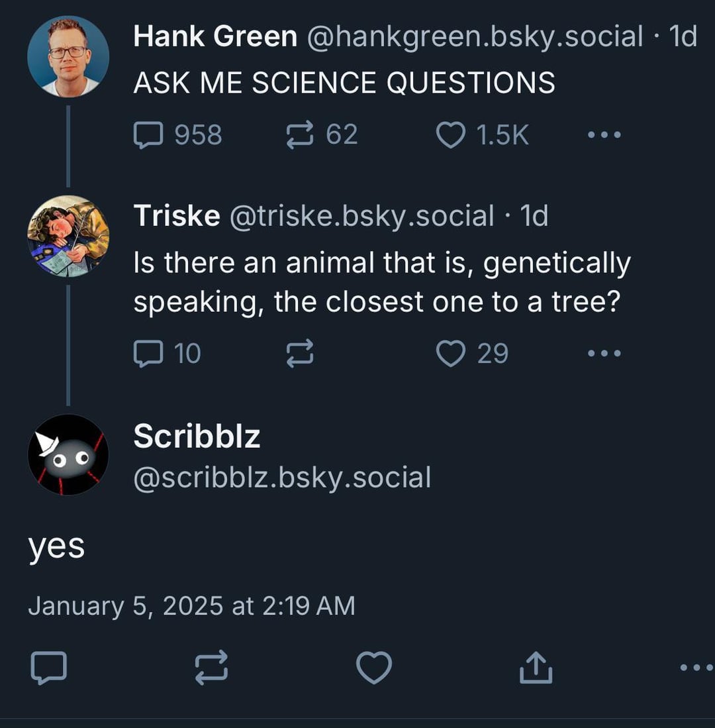Like Scribblz's "yes" post
Viewport: 715px width, 728px height.
tap(374, 668)
